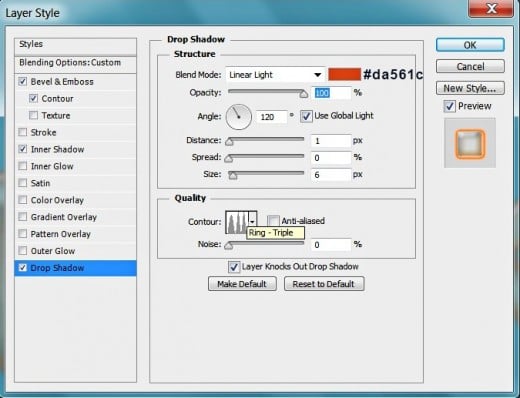The height and width of the screenshot is (398, 520).
Task: Confirm with the OK button
Action: (470, 45)
